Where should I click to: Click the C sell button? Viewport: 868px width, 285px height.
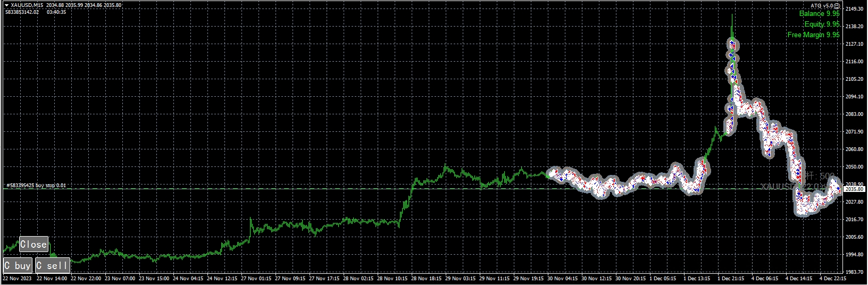pyautogui.click(x=52, y=265)
